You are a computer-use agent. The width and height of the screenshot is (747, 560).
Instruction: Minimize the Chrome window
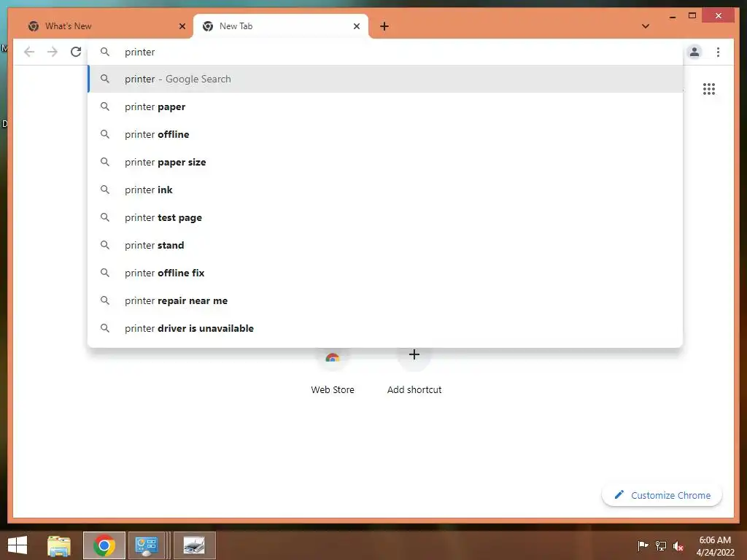click(x=673, y=16)
